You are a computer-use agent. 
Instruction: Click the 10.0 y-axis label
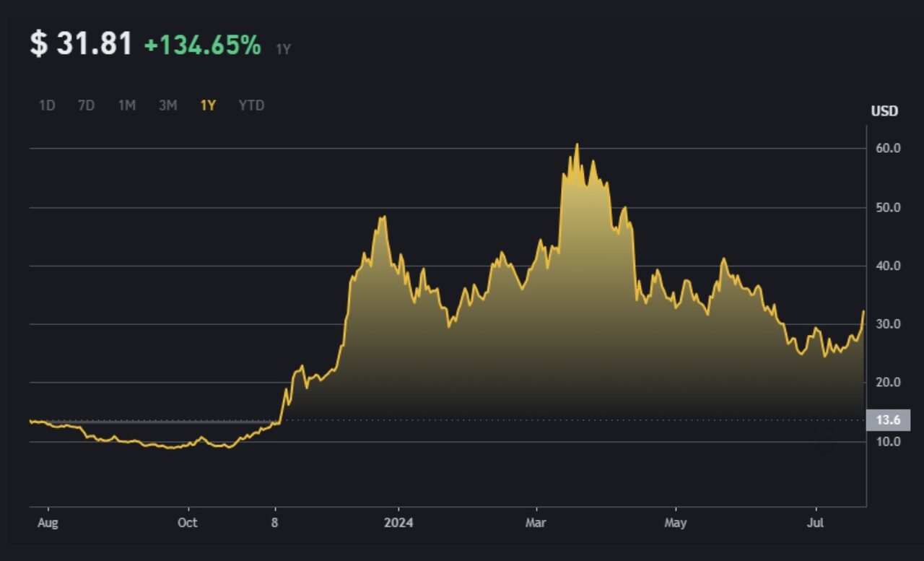[x=887, y=442]
